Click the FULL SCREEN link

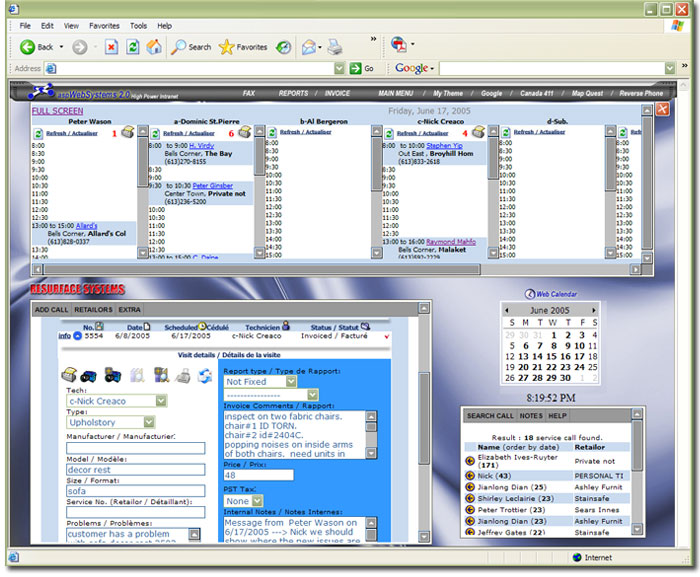pyautogui.click(x=58, y=111)
